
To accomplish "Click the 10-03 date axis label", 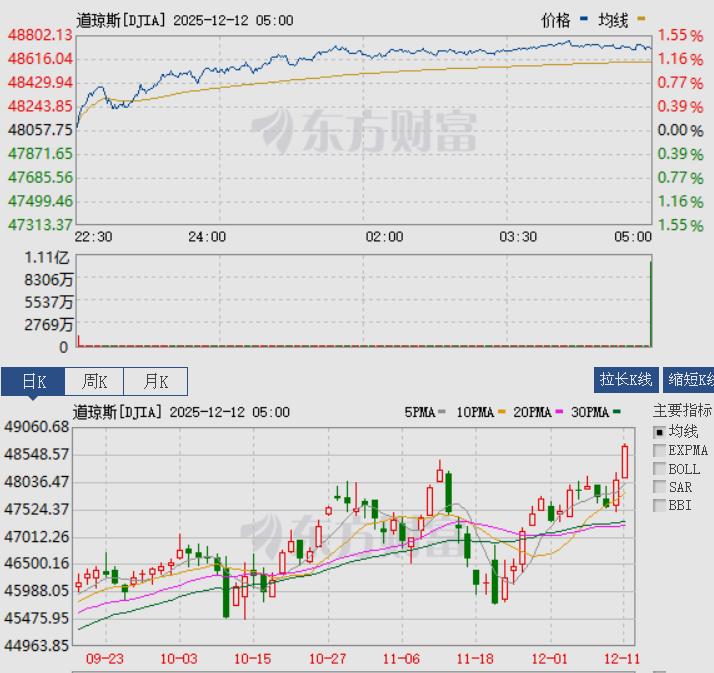I will (179, 658).
